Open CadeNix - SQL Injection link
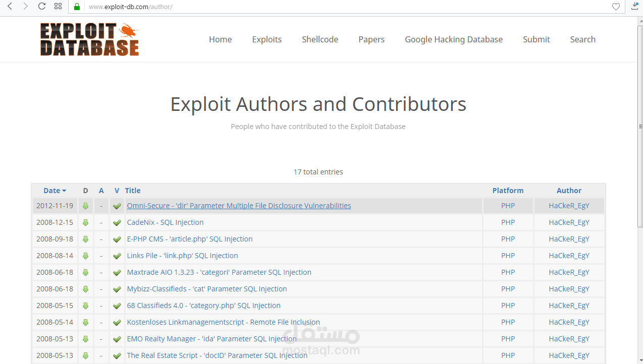 click(165, 222)
